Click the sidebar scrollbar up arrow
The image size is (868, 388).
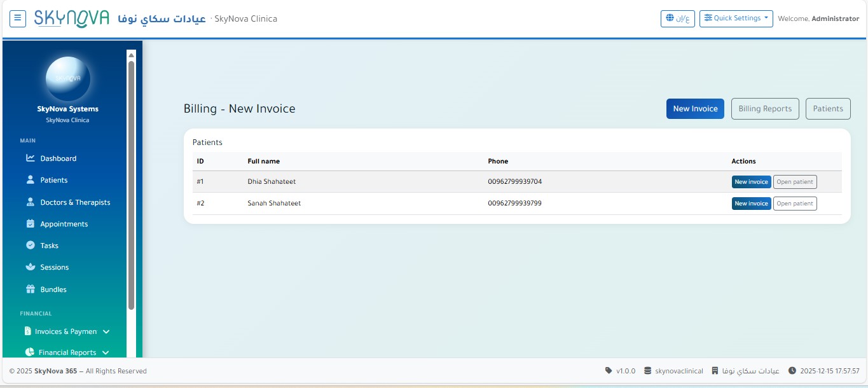(132, 55)
